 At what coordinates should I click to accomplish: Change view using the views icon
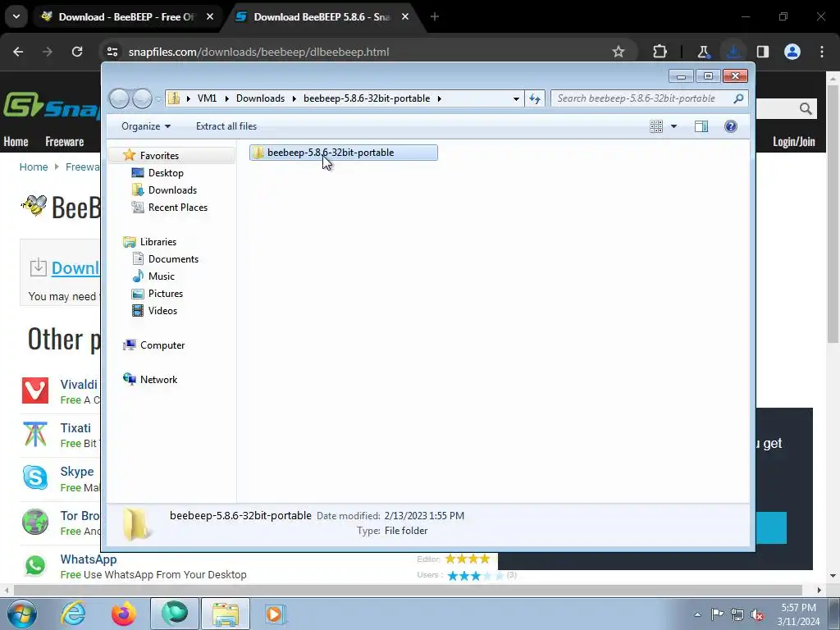656,126
